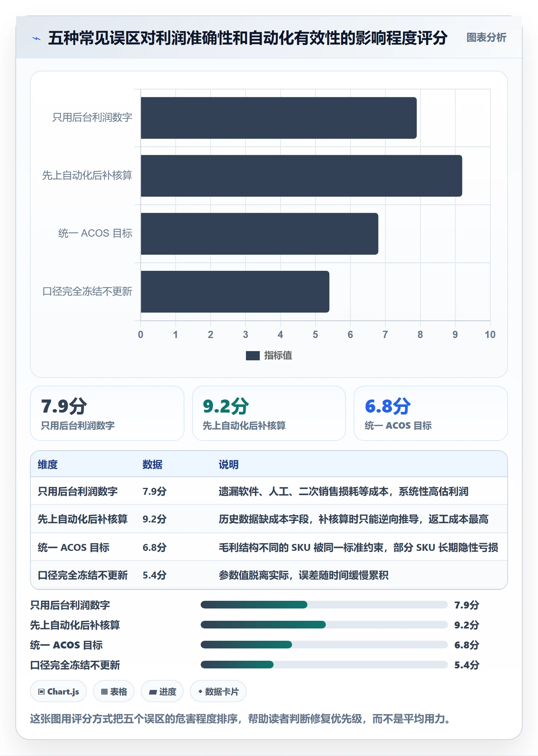Click y-axis label 先上自动化后补核算
Viewport: 538px width, 756px height.
click(87, 176)
